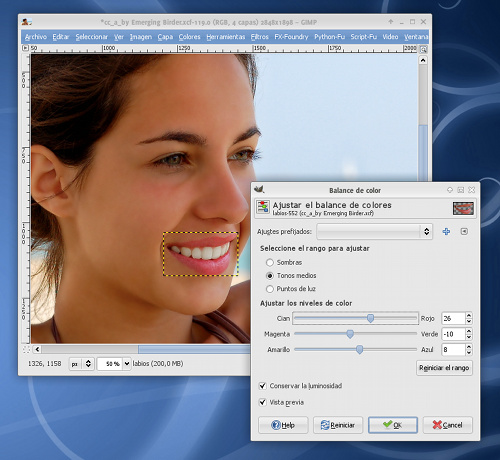Viewport: 500px width, 460px height.
Task: Increase the Verde value with up arrow
Action: pyautogui.click(x=469, y=331)
